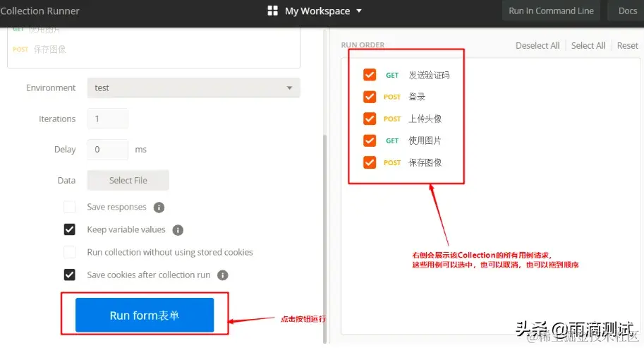The width and height of the screenshot is (644, 348).
Task: Uncheck Save cookies after collection run
Action: point(69,275)
